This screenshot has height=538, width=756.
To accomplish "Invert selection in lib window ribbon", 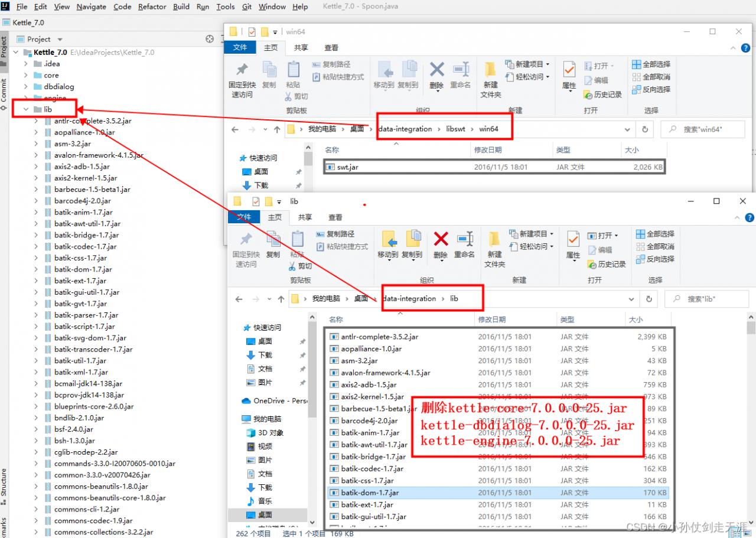I will click(655, 259).
